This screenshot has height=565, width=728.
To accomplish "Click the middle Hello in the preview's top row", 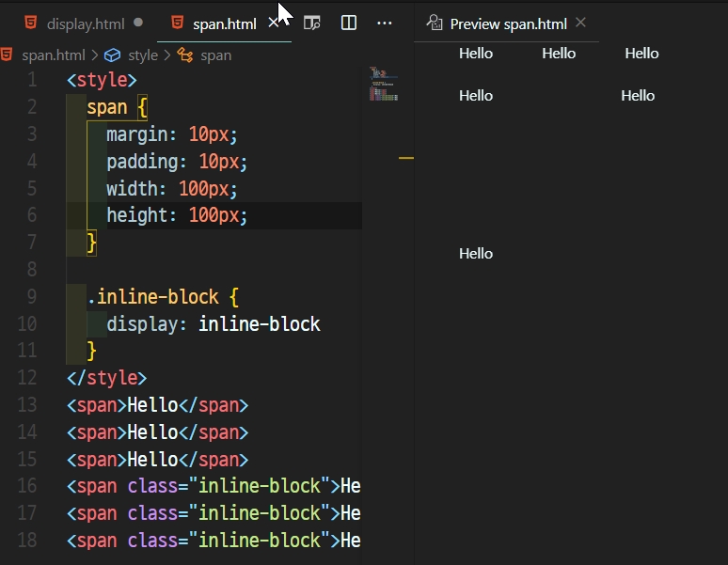I will coord(559,54).
